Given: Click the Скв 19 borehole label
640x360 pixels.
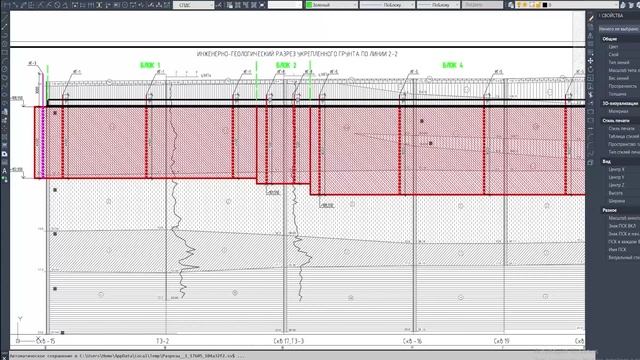Looking at the screenshot, I should (501, 341).
